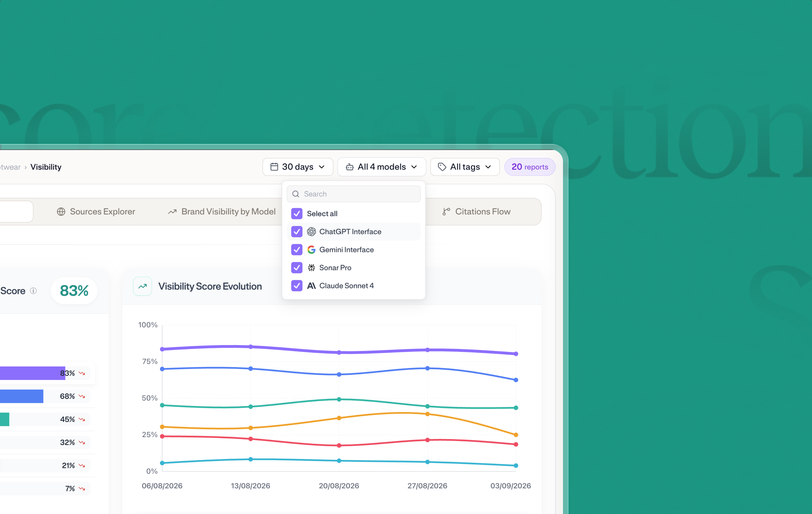This screenshot has width=812, height=514.
Task: Click the red line point at 03/09/2026
Action: [516, 445]
